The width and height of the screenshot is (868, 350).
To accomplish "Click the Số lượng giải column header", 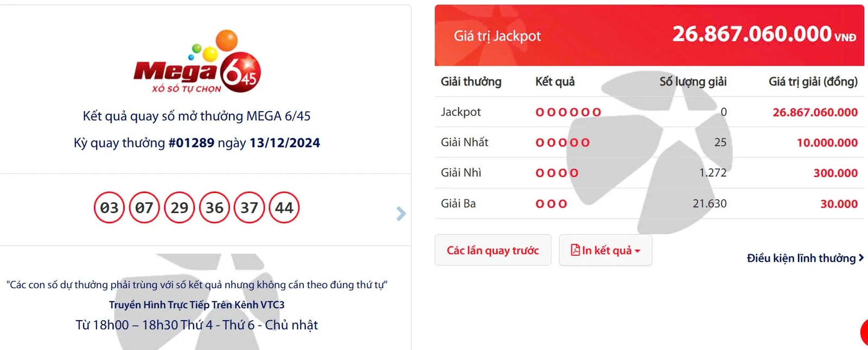I will point(693,82).
